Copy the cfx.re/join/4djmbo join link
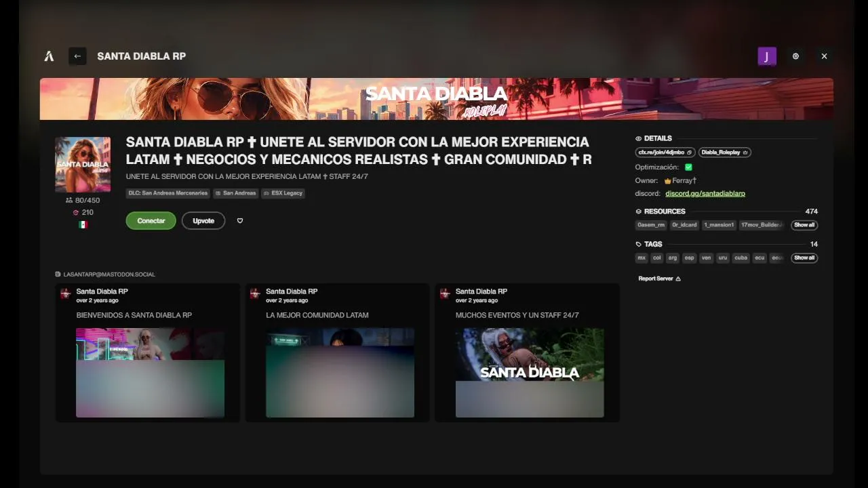Image resolution: width=868 pixels, height=488 pixels. [x=665, y=152]
